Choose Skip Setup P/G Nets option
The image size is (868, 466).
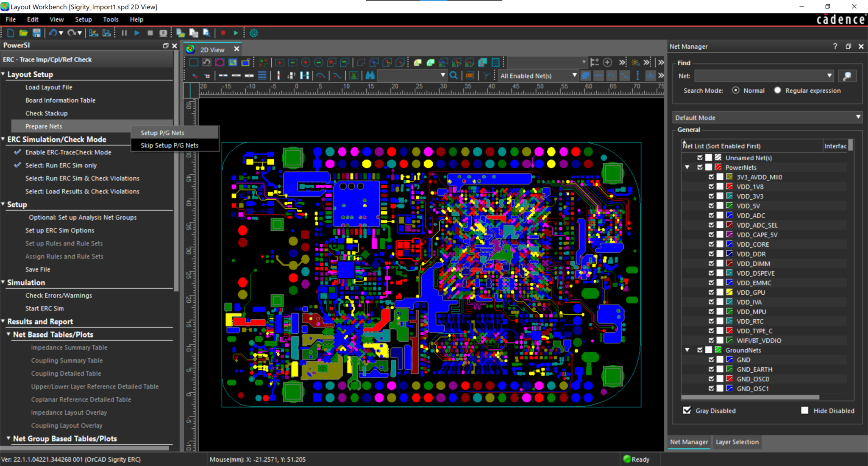(170, 145)
